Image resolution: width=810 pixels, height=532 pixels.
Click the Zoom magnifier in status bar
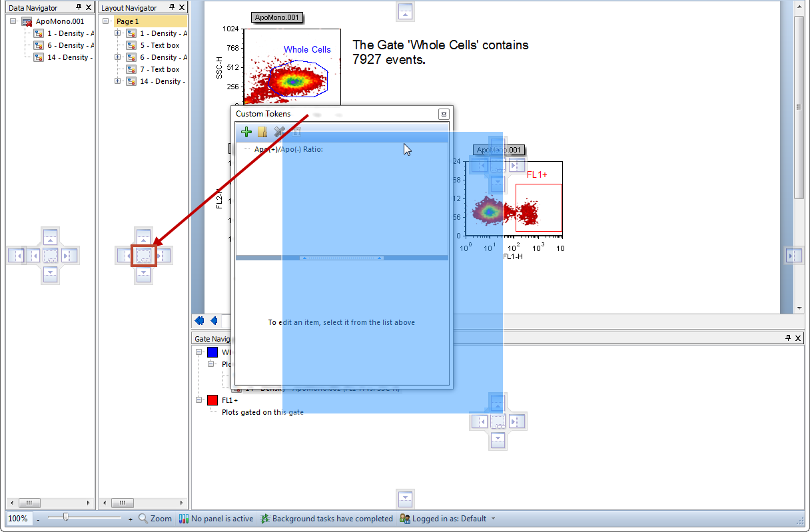[143, 518]
